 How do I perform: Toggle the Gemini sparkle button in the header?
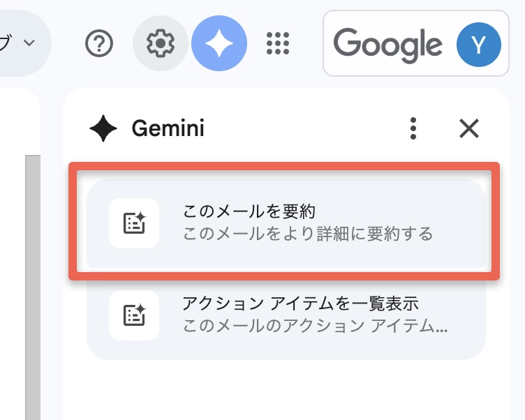(x=219, y=43)
